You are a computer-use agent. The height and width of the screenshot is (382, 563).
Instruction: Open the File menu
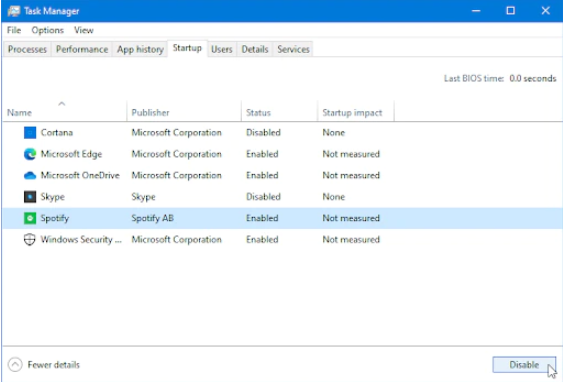point(14,30)
